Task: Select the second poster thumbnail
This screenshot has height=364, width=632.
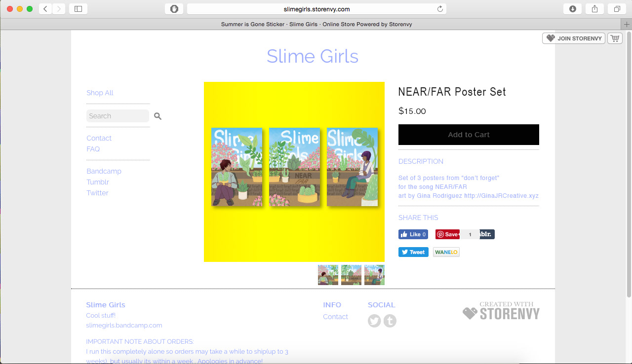Action: pos(351,275)
